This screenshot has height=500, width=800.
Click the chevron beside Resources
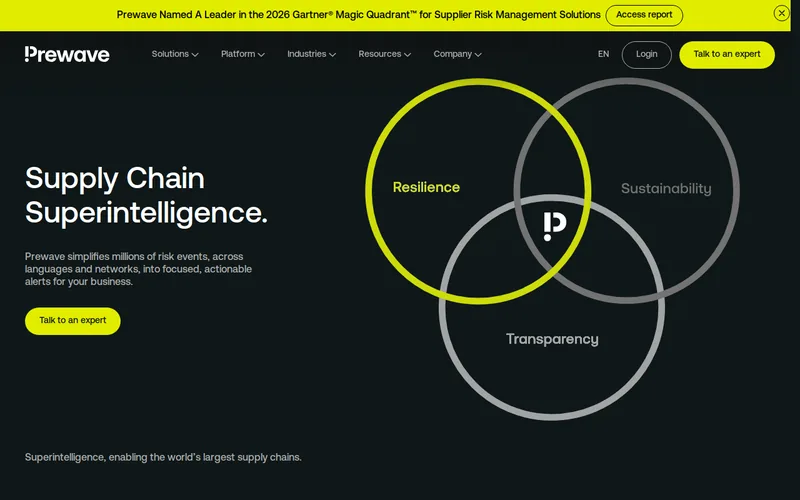[407, 55]
